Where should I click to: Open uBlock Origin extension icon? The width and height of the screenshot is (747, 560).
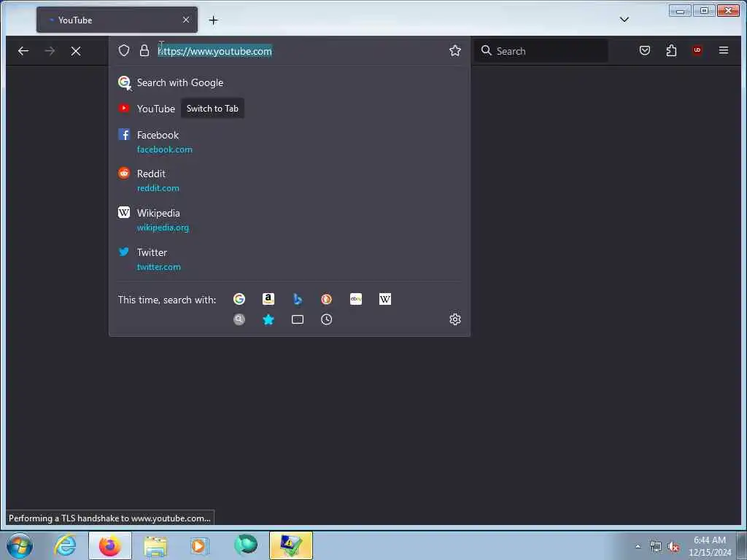pos(697,50)
